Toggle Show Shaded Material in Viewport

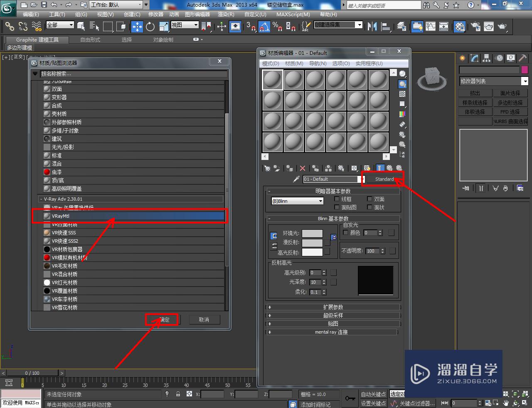point(367,168)
